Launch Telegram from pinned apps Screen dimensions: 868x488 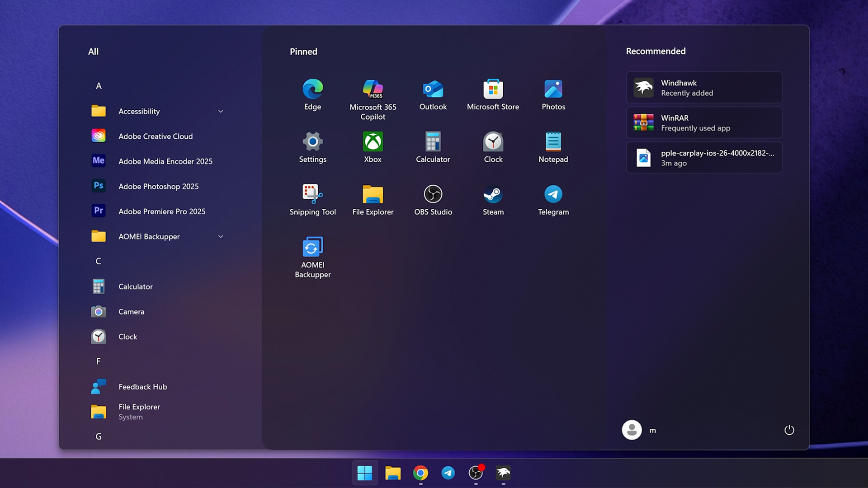(553, 200)
